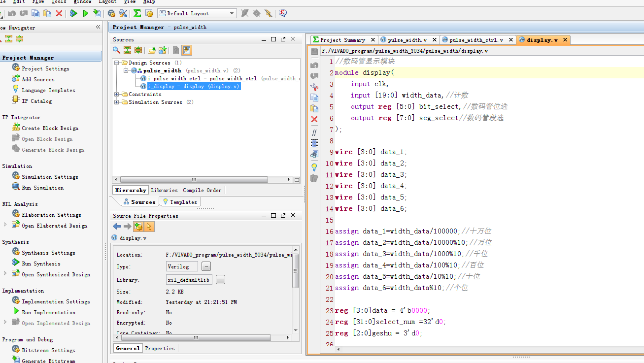Viewport: 644px width, 363px height.
Task: Click the search icon in Sources panel
Action: 117,50
